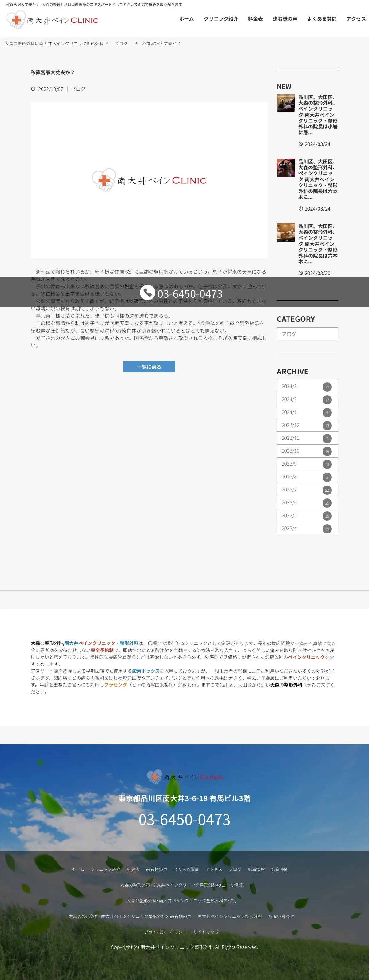This screenshot has height=980, width=369.
Task: Open archive 2023/8
Action: point(307,477)
